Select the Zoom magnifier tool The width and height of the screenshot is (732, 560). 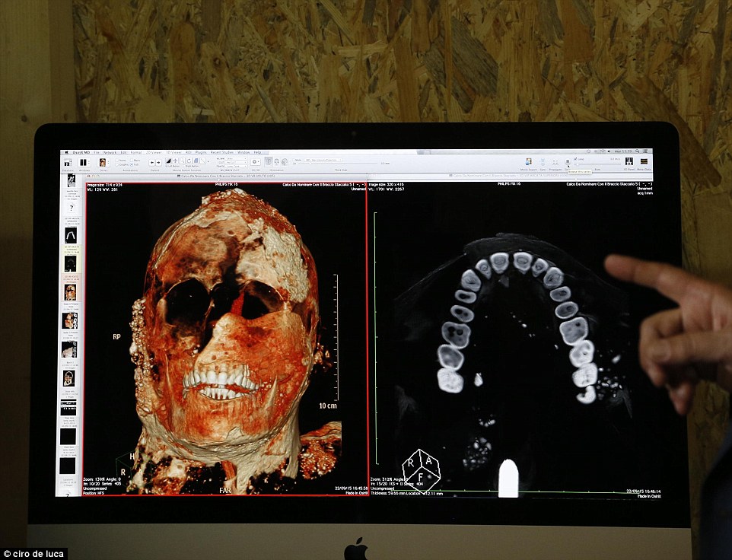(182, 161)
